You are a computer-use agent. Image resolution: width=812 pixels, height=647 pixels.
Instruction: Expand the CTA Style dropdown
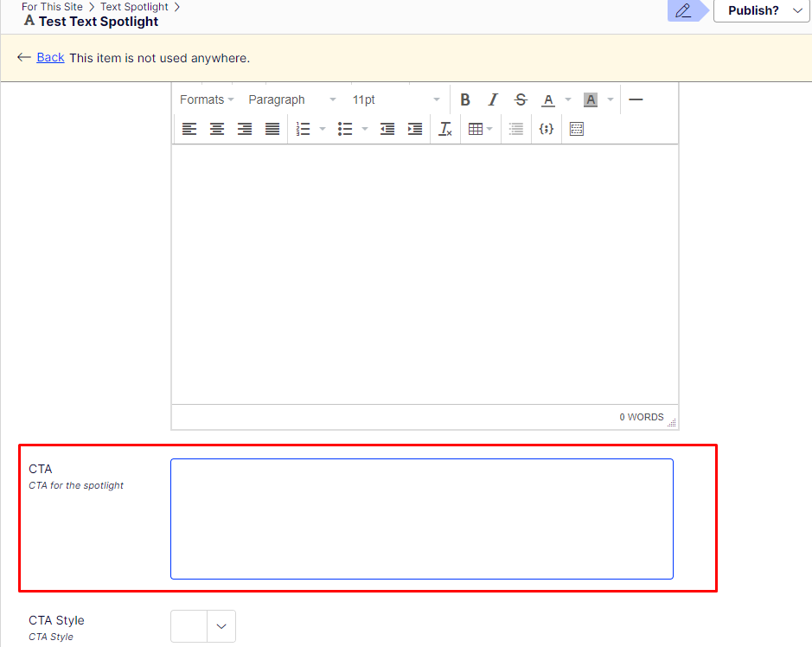[221, 626]
